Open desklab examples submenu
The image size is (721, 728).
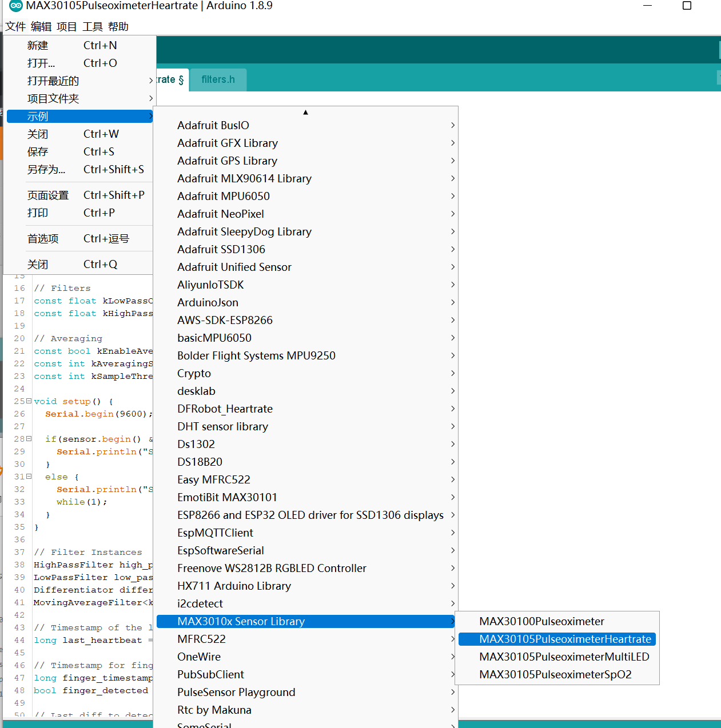[x=306, y=391]
